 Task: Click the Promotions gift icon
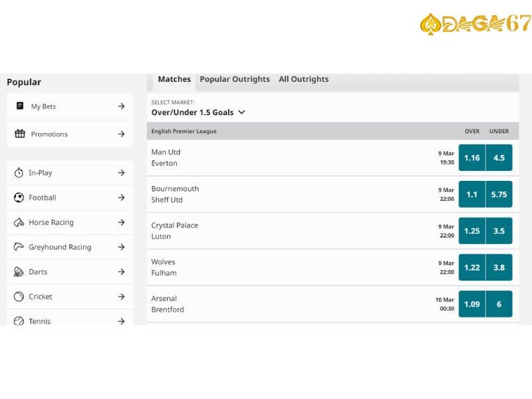20,134
